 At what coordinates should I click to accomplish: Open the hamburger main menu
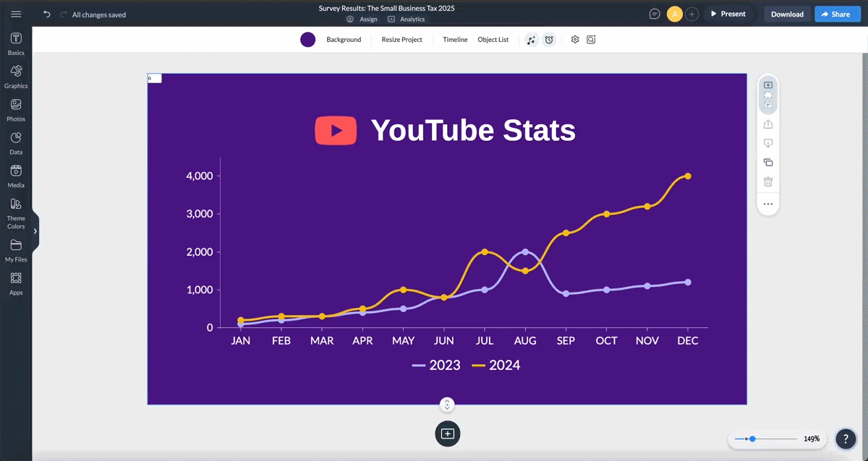click(16, 14)
